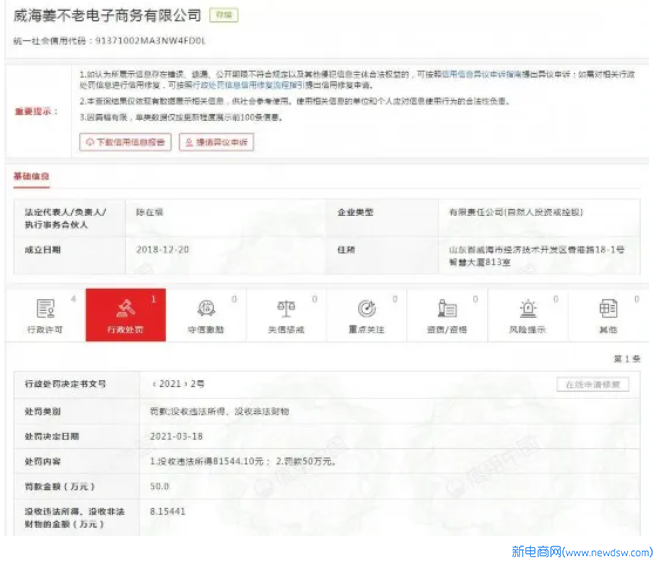Click the 重要提示 label
Screen dimensions: 658x561
36,112
